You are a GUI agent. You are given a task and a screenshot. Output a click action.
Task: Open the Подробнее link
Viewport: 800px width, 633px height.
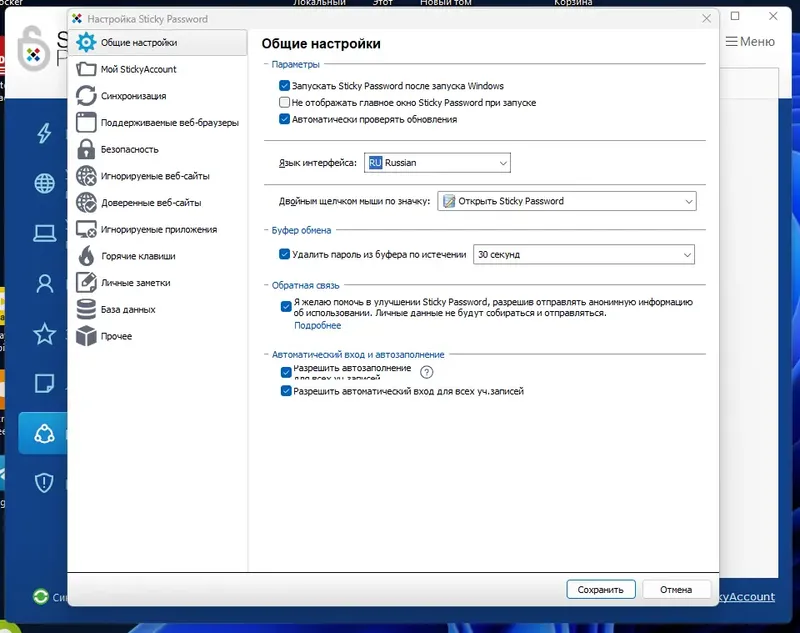pos(317,325)
